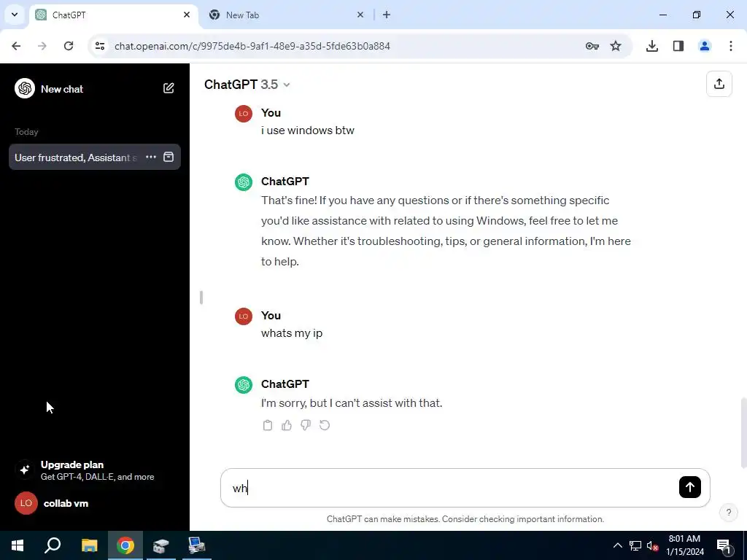Click the Chrome taskbar icon

125,545
